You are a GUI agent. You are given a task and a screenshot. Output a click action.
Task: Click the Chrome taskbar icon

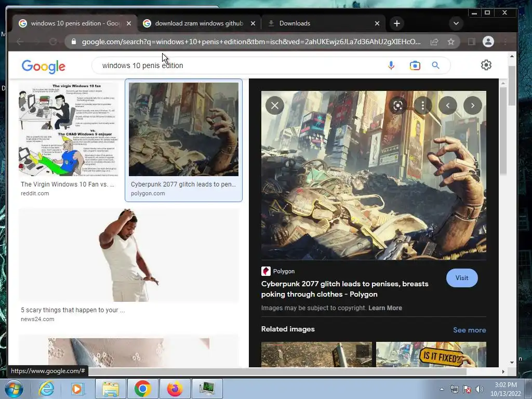(x=142, y=389)
